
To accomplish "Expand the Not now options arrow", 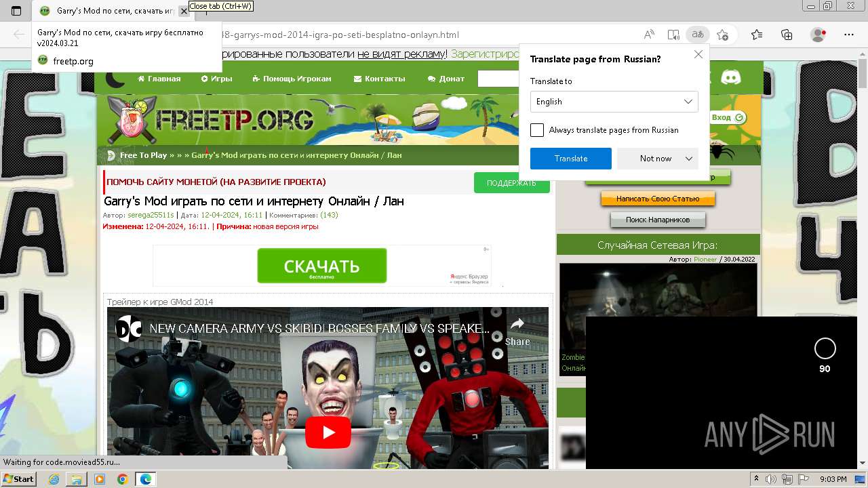I will click(x=689, y=159).
